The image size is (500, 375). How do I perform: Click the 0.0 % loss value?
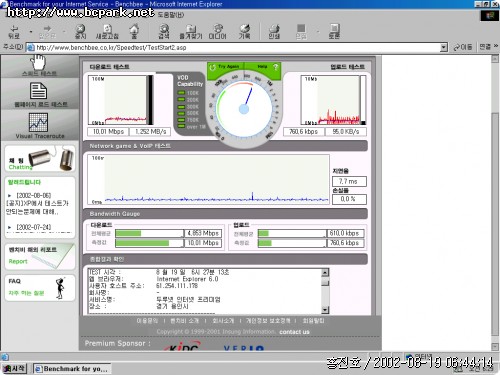pyautogui.click(x=349, y=199)
